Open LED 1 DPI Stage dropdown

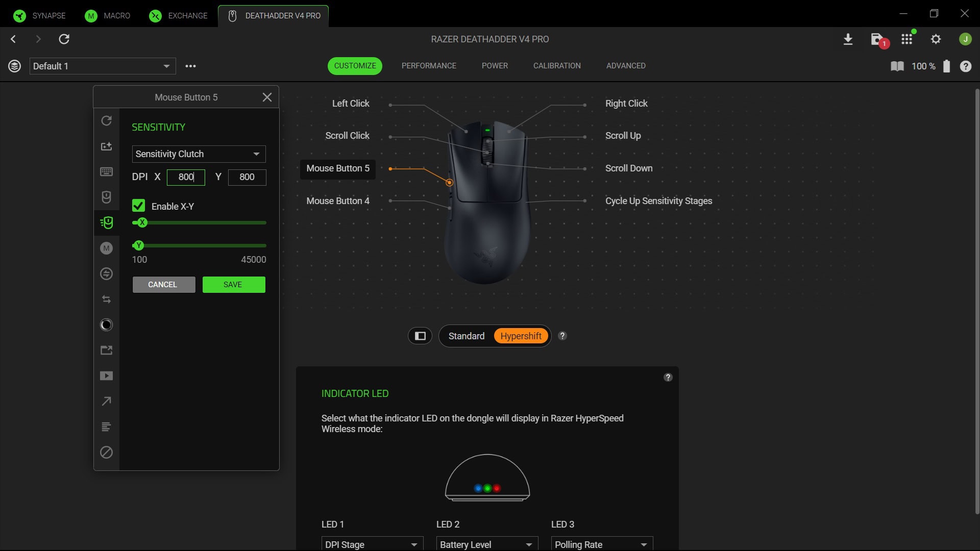(x=372, y=544)
